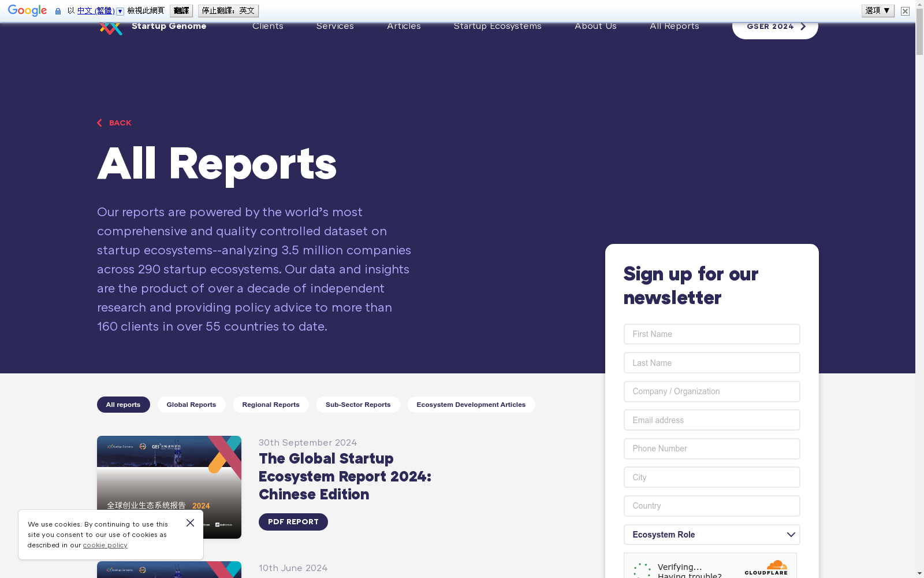Image resolution: width=924 pixels, height=578 pixels.
Task: Open the source language dropdown arrow
Action: coord(120,11)
